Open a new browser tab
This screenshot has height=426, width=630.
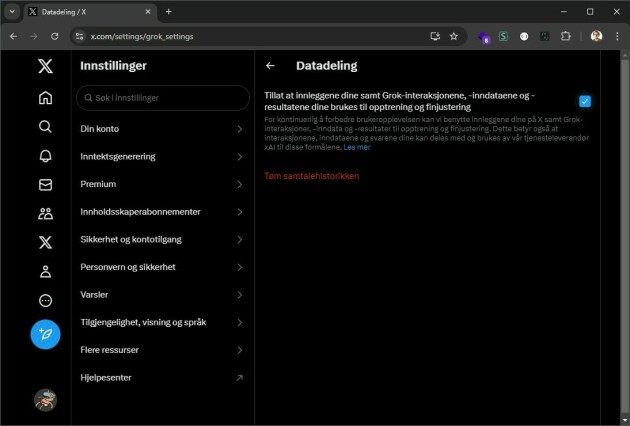pyautogui.click(x=169, y=12)
